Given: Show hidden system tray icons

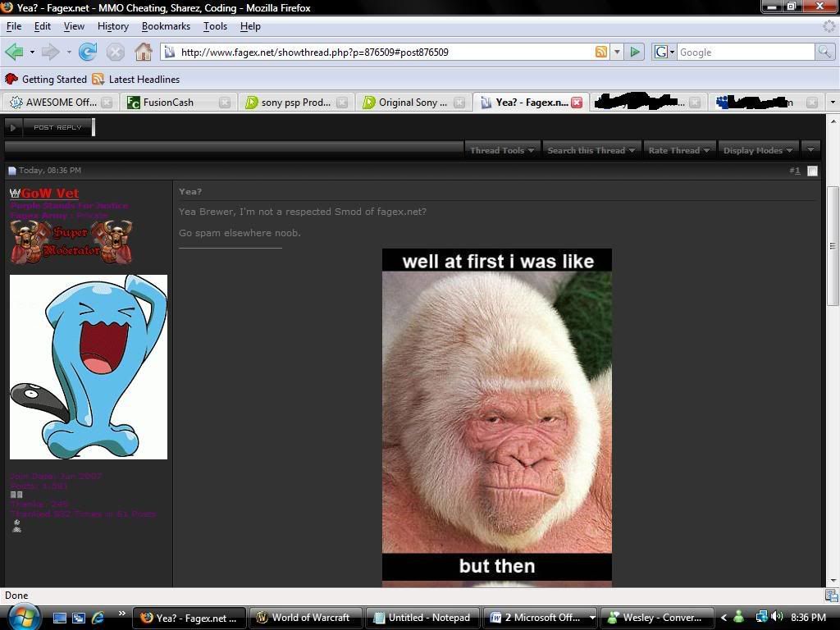Looking at the screenshot, I should [724, 618].
